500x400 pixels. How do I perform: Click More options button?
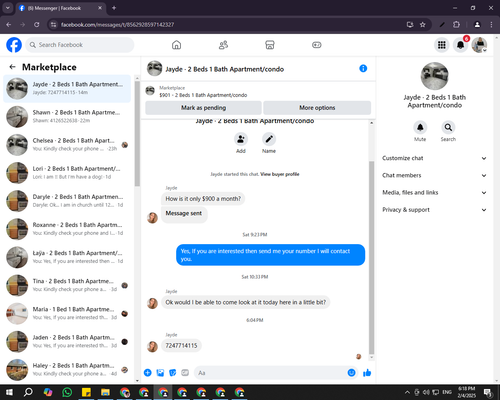pos(317,108)
